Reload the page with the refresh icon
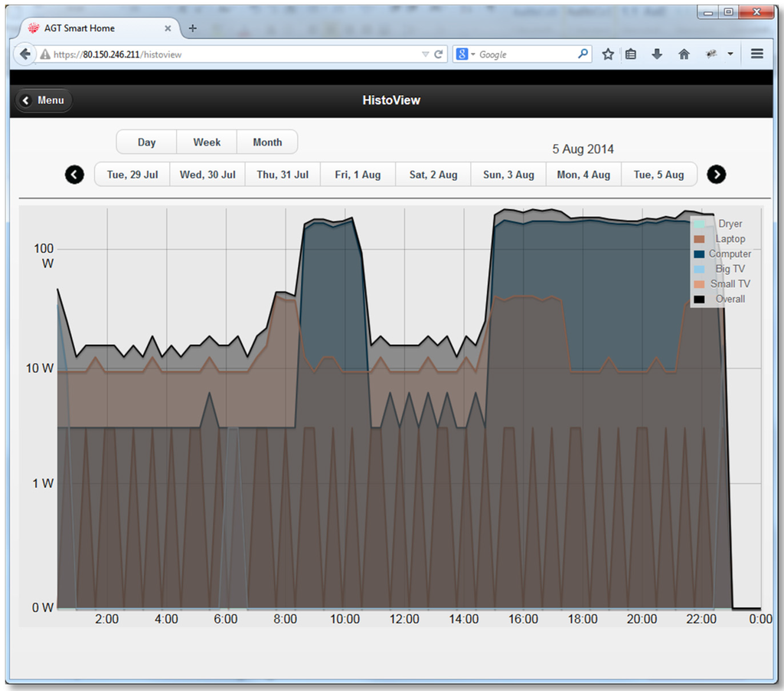784x691 pixels. click(439, 54)
